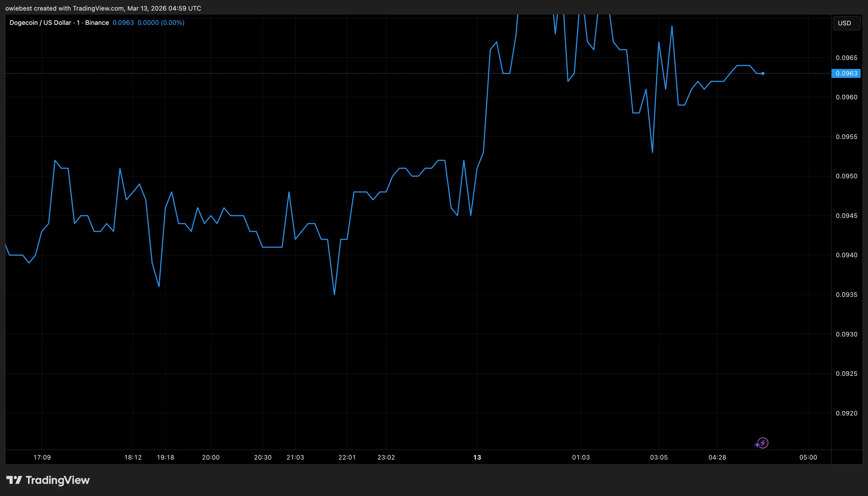Open the USD currency selector

click(846, 23)
